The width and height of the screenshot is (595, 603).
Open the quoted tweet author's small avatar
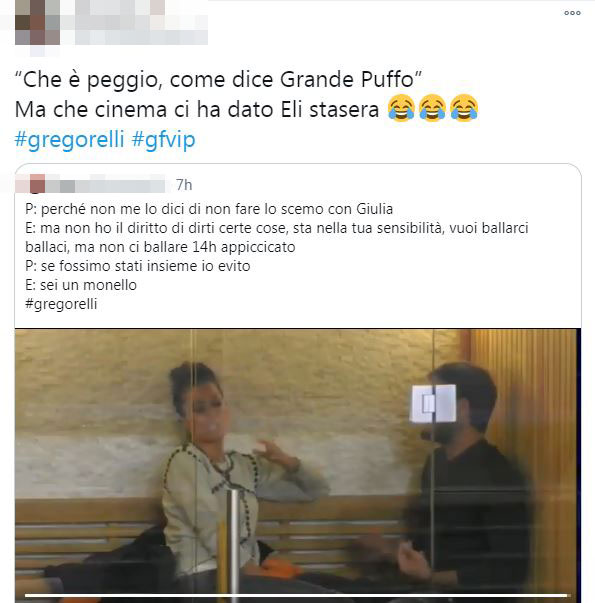(37, 184)
